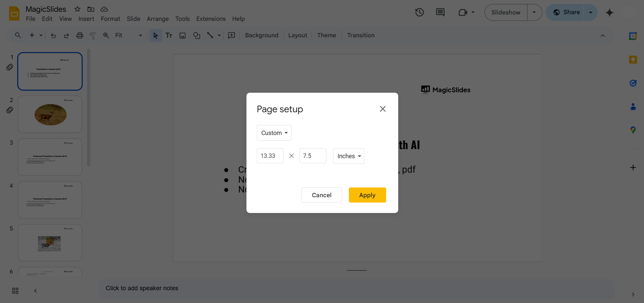Click the Google Slides logo icon
Viewport: 644px width, 303px height.
pyautogui.click(x=14, y=13)
